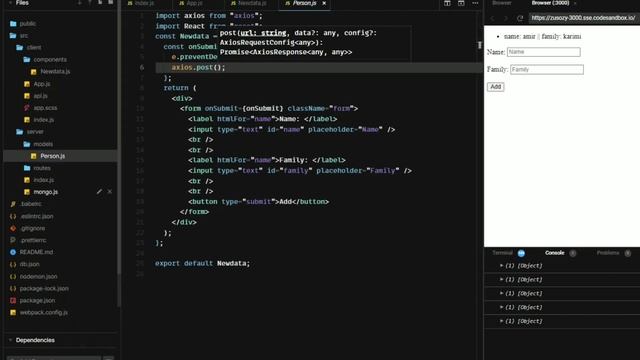
Task: Click the 'export default Newdata;' line
Action: point(202,263)
